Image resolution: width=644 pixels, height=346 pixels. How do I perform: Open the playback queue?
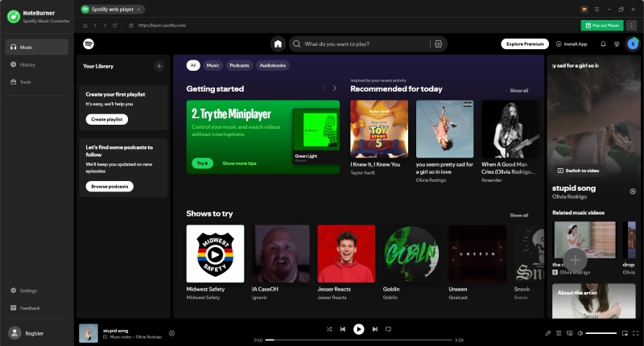559,333
